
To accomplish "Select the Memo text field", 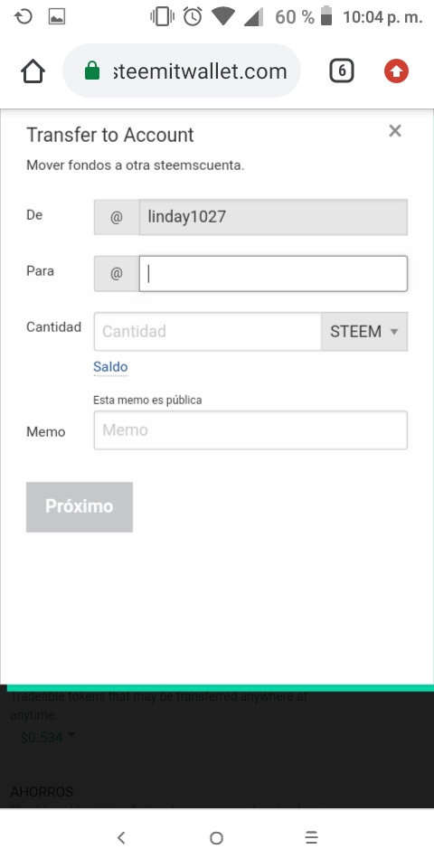I will coord(250,430).
